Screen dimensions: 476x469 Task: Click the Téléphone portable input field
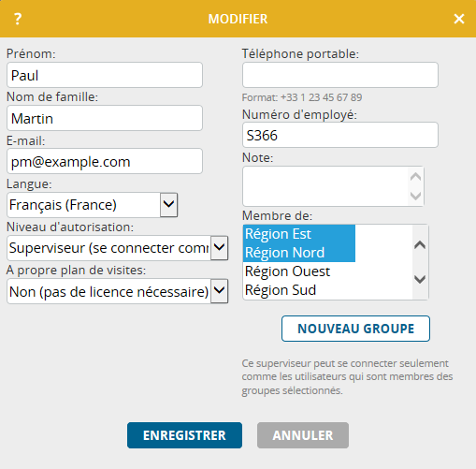coord(340,75)
